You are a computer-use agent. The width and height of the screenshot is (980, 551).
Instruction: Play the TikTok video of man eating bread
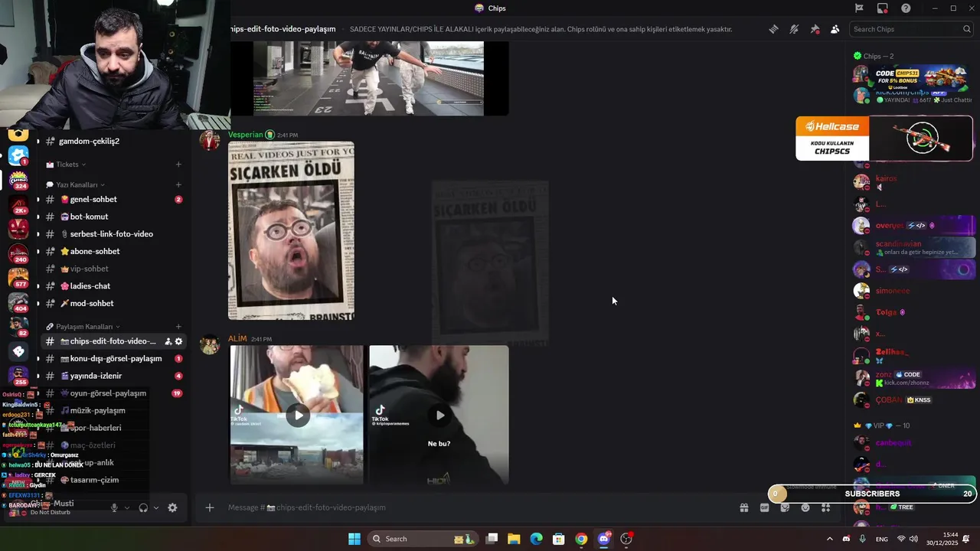tap(297, 416)
